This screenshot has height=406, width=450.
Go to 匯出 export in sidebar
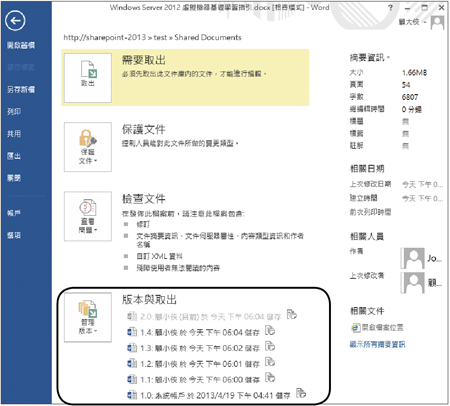tap(14, 156)
